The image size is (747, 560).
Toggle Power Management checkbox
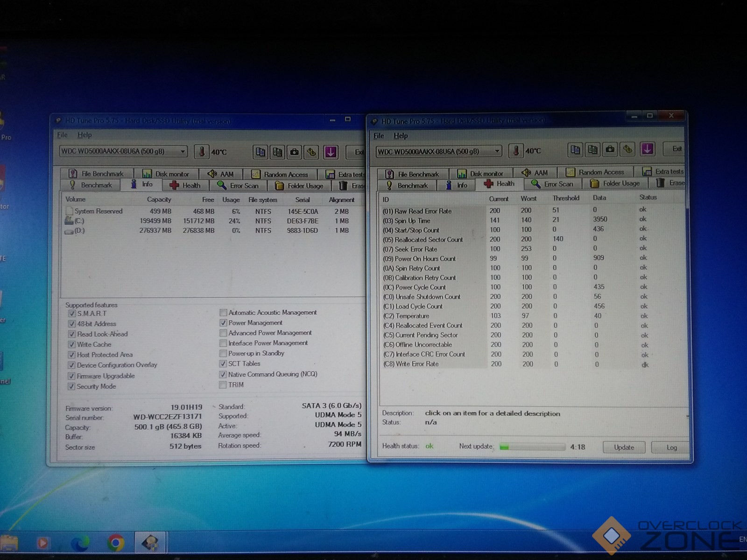[x=223, y=323]
